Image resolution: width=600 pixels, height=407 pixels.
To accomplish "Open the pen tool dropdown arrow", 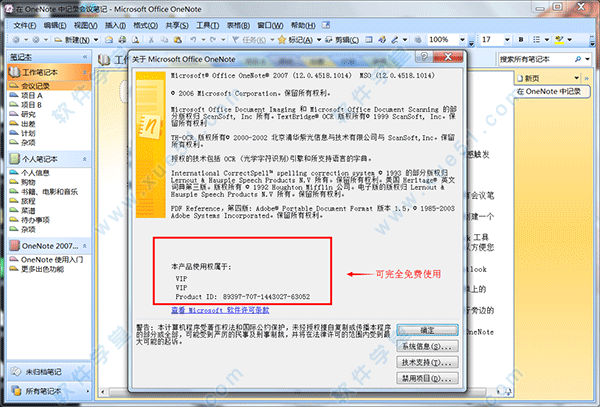I will (405, 39).
